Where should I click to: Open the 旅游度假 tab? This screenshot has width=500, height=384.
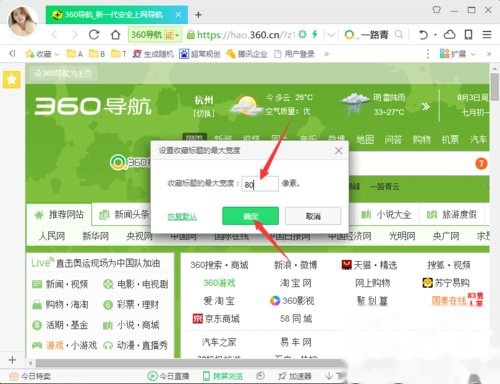[x=452, y=215]
